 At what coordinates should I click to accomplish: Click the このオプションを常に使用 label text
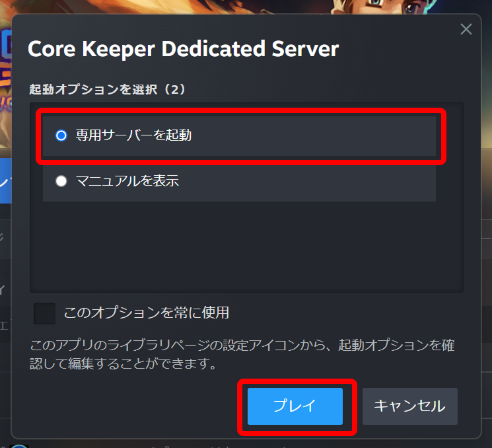click(147, 313)
